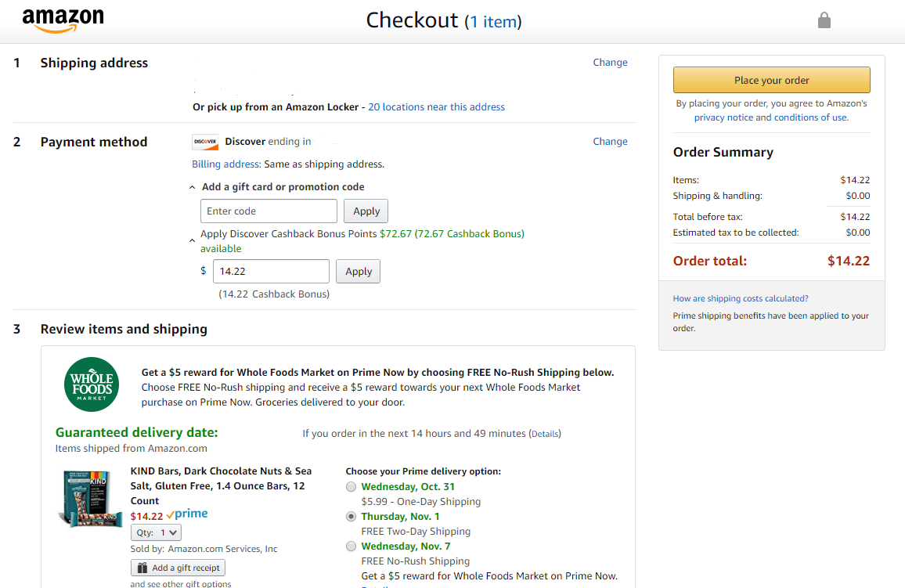905x588 pixels.
Task: Click the Whole Foods Market logo
Action: [x=92, y=384]
